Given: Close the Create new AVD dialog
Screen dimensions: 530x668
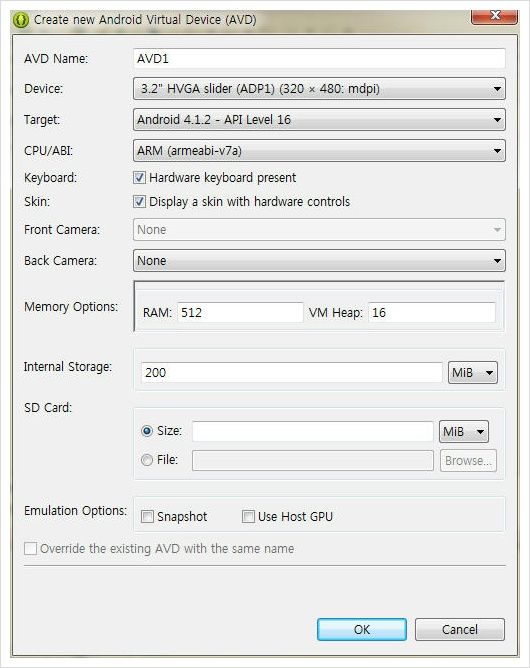Looking at the screenshot, I should click(x=494, y=16).
